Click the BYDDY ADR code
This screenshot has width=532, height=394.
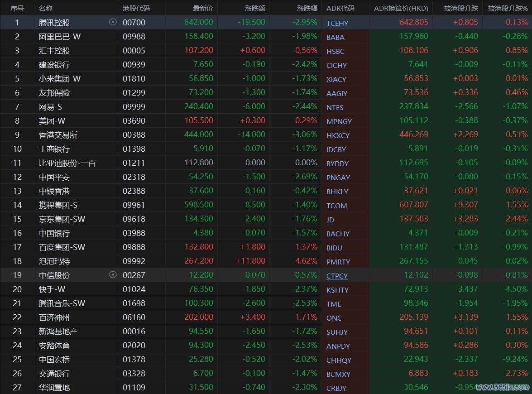coord(338,163)
